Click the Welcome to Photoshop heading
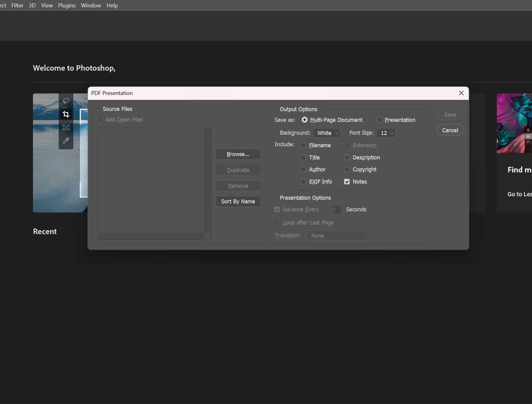532x404 pixels. click(x=74, y=68)
